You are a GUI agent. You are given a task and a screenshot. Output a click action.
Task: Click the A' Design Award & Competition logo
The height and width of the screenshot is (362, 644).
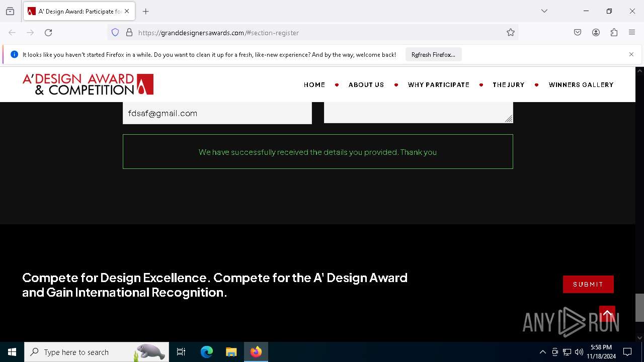click(x=88, y=84)
